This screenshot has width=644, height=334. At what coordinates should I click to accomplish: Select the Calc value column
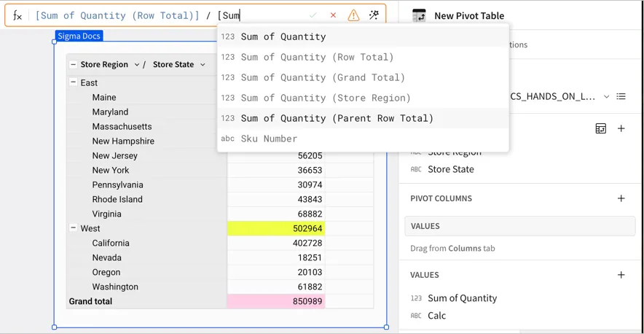point(436,316)
